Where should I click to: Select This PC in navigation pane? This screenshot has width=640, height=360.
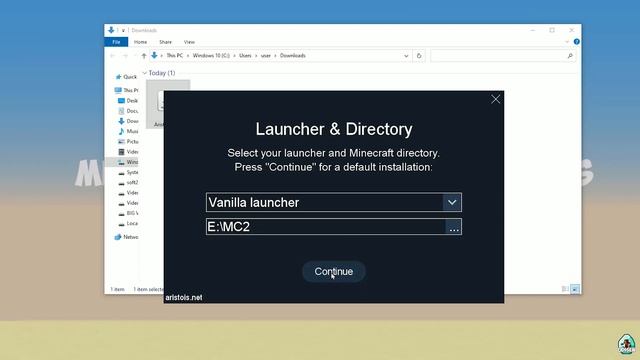click(x=127, y=90)
